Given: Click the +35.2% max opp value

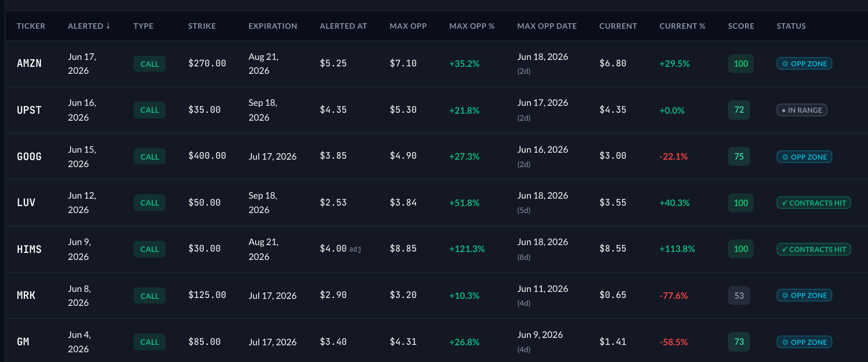Looking at the screenshot, I should pos(464,64).
